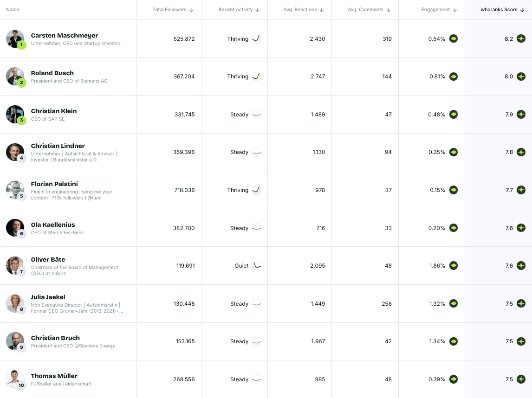Click engagement badge next to 0.35%
This screenshot has width=532, height=398.
[x=454, y=152]
